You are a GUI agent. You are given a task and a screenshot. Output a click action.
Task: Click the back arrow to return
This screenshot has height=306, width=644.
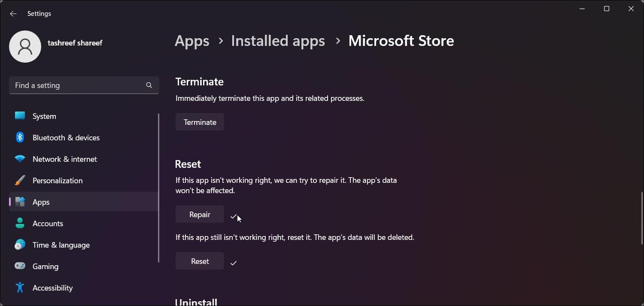[x=13, y=13]
